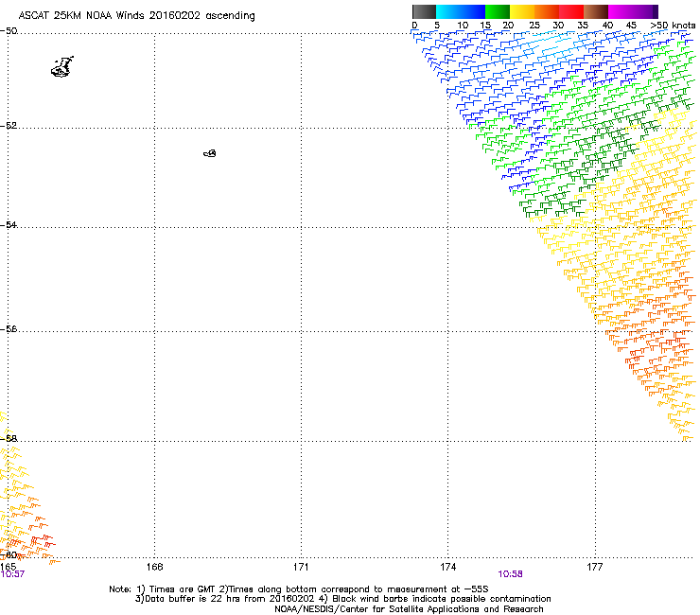
Task: Click the 171 longitude label
Action: [x=301, y=567]
